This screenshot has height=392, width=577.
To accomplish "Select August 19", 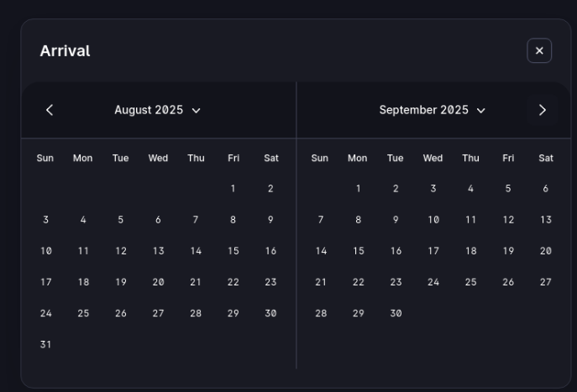I will pyautogui.click(x=121, y=282).
